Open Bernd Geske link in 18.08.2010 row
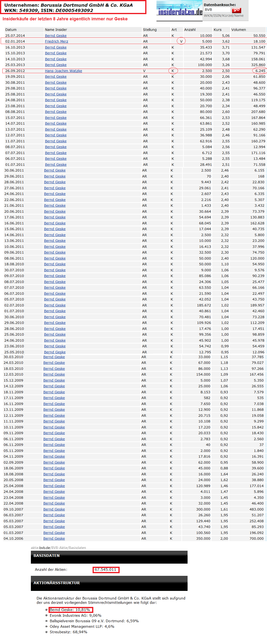This screenshot has width=267, height=644. [55, 264]
